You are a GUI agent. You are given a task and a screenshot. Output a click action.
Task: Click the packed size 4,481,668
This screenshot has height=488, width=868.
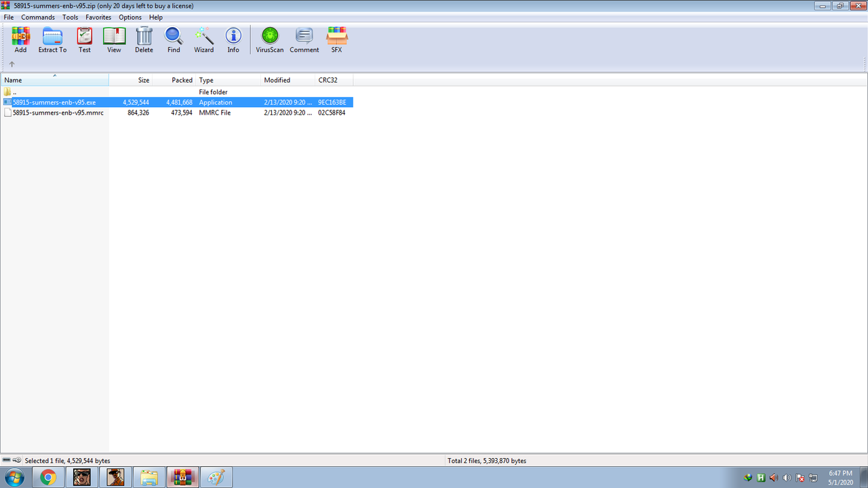click(x=179, y=102)
